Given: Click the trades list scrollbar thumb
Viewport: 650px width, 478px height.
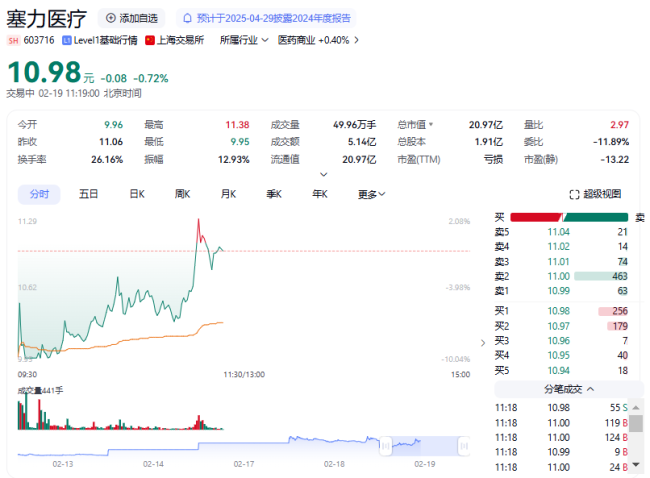Looking at the screenshot, I should pos(636,424).
